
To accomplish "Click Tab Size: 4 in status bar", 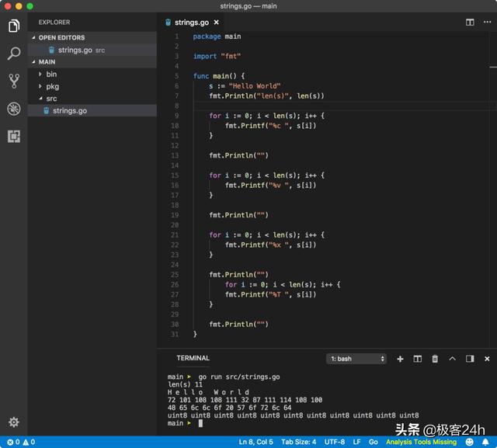I will click(x=298, y=442).
